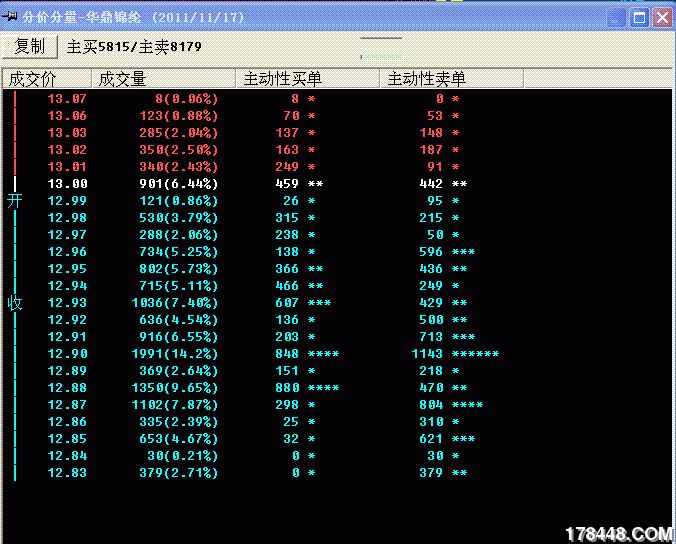
Task: Click the active buy value 459
Action: 287,184
